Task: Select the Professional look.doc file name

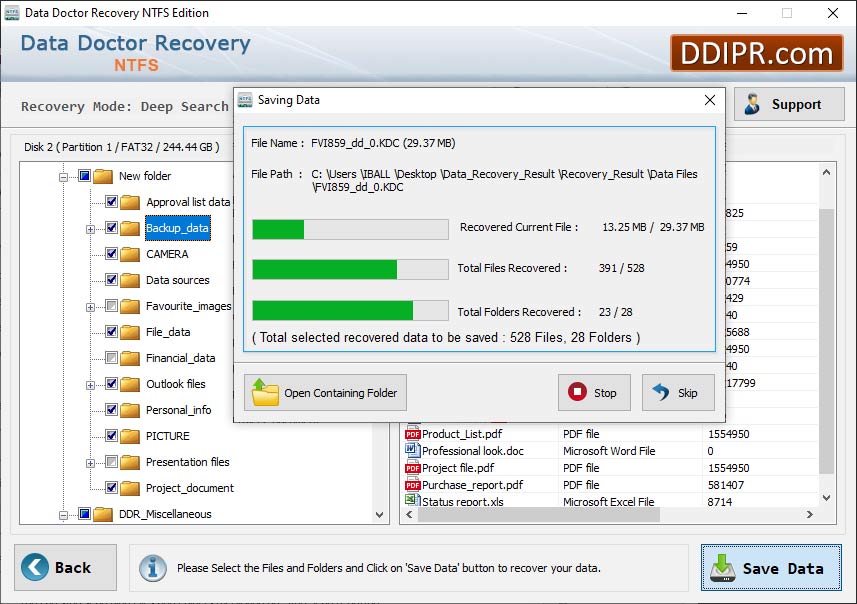Action: click(473, 451)
